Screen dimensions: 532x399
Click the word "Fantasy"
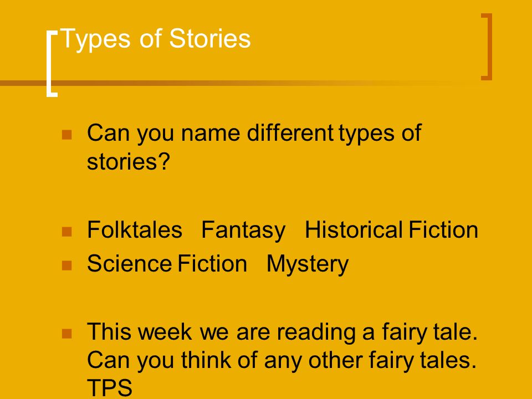243,231
